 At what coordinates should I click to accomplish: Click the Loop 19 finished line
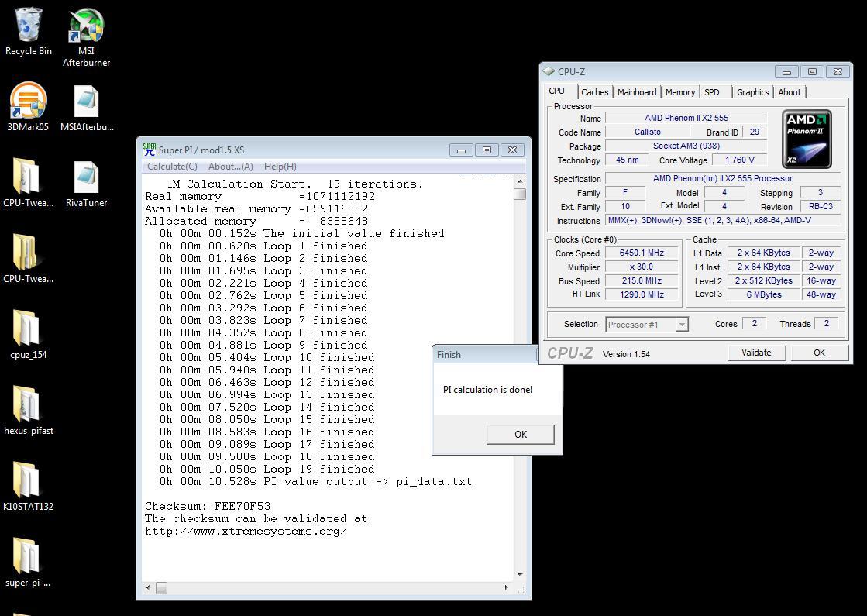coord(267,469)
